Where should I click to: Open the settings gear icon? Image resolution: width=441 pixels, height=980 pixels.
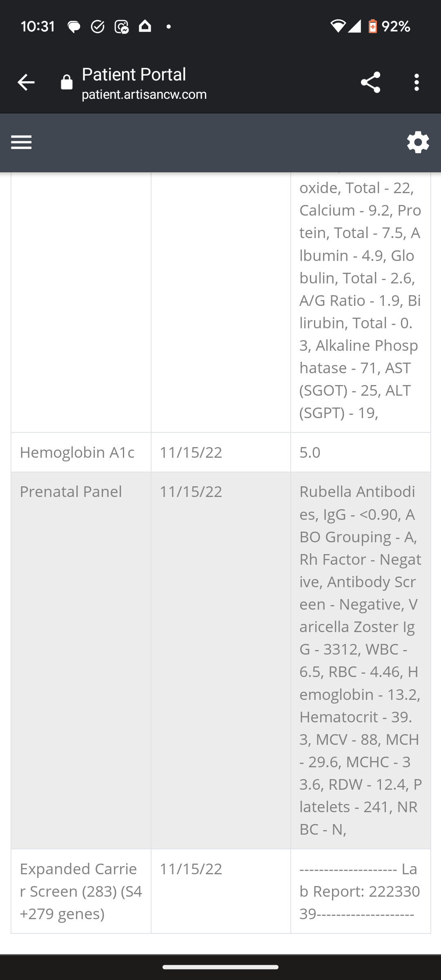click(418, 143)
